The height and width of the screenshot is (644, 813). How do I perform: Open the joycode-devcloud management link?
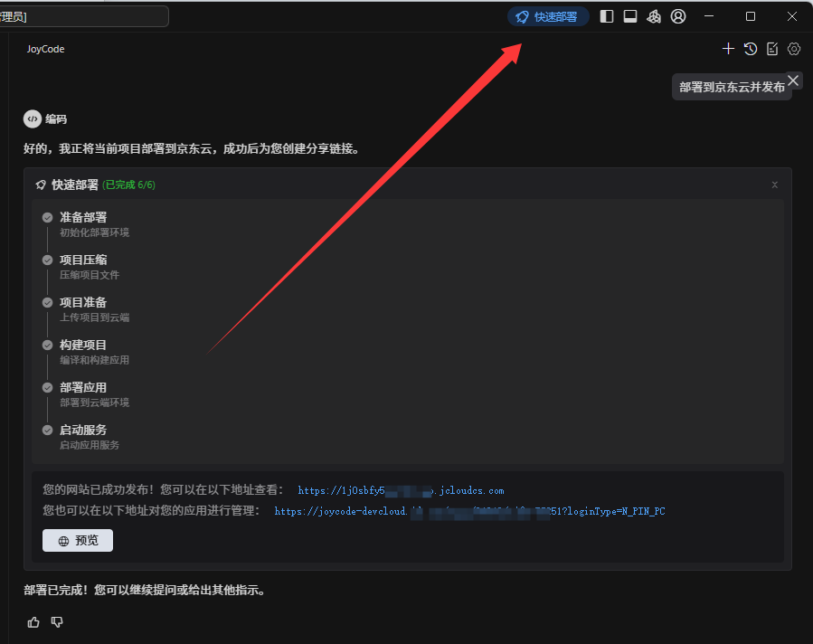point(469,511)
